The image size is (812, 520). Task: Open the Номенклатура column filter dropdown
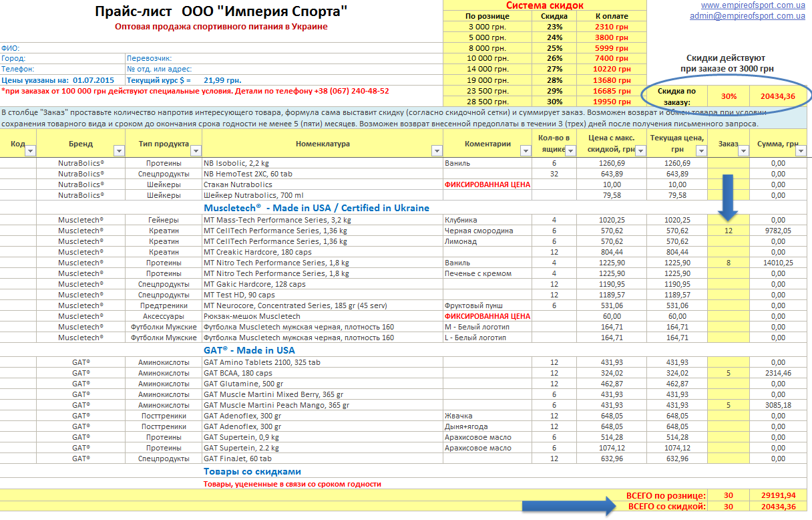[437, 151]
